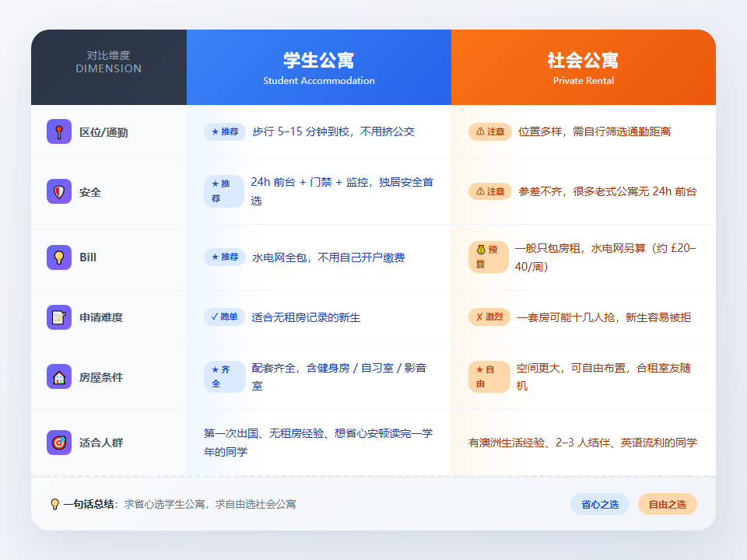Click the Private Rental subtitle
The height and width of the screenshot is (560, 747).
[x=583, y=80]
